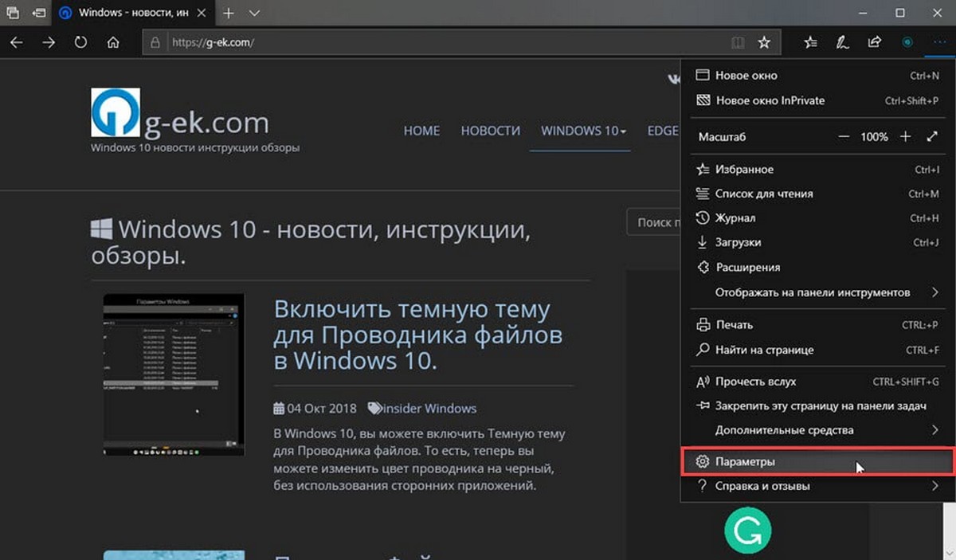This screenshot has width=956, height=560.
Task: Open the Add notes pen icon
Action: pos(841,42)
